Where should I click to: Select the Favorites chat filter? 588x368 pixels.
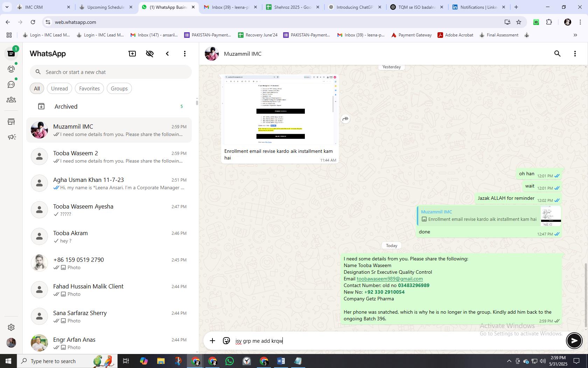89,89
